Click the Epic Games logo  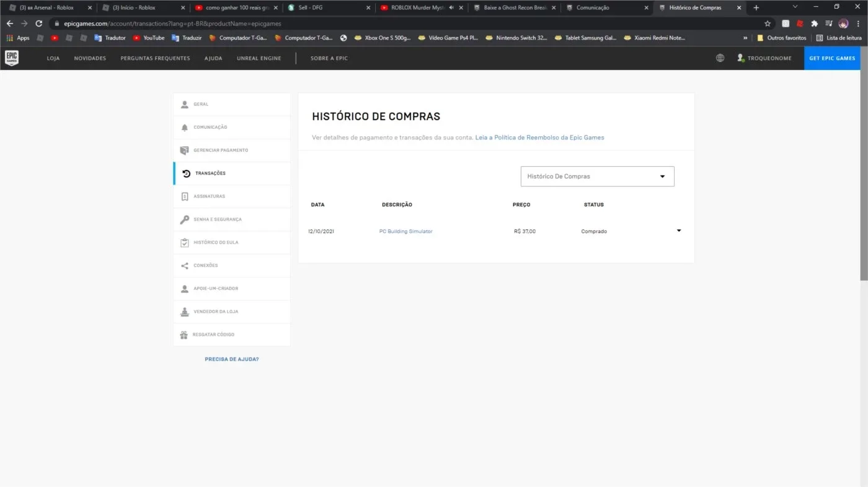coord(11,58)
